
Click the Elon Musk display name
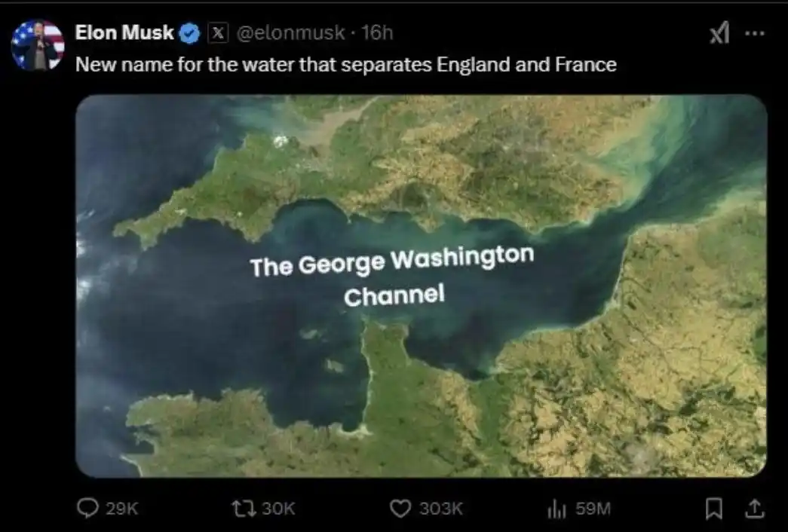point(124,32)
